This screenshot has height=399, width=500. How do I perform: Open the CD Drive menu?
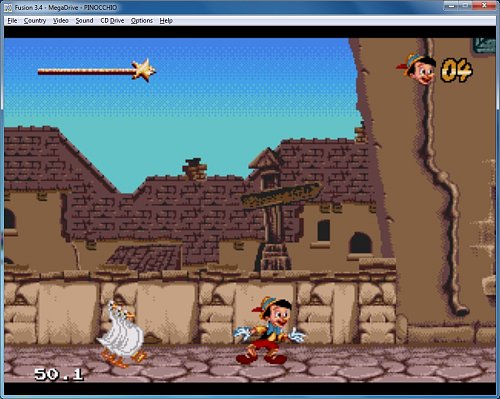coord(112,21)
